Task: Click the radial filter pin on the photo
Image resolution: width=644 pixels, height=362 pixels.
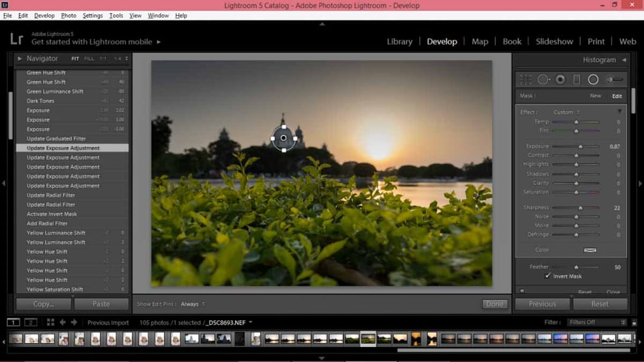Action: click(284, 138)
